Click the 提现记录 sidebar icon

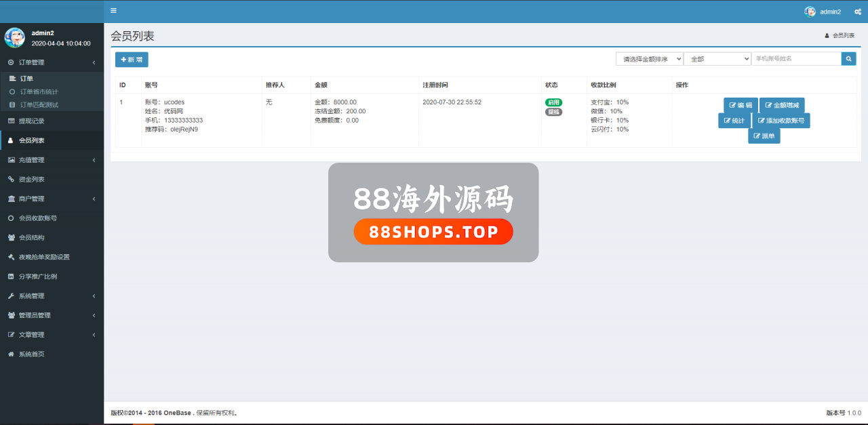11,121
